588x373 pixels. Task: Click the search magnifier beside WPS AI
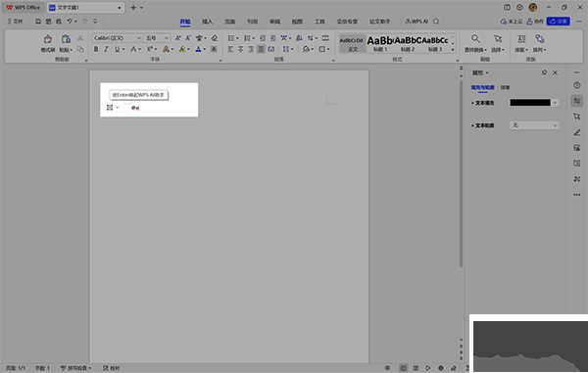tap(436, 22)
